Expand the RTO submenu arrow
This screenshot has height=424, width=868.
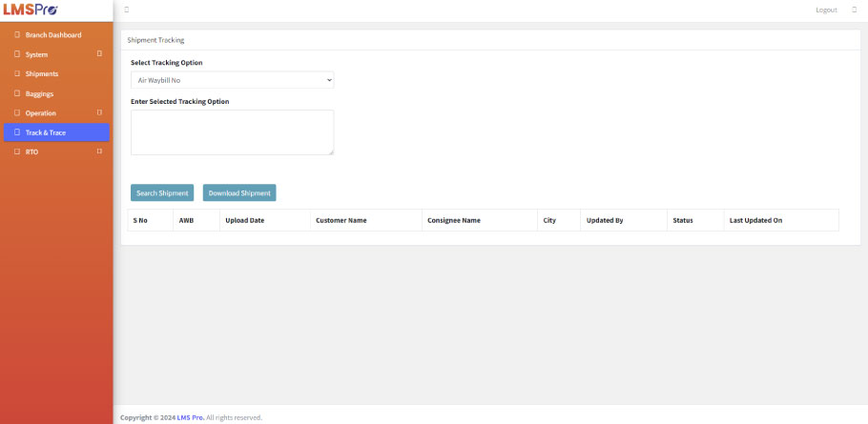point(99,151)
